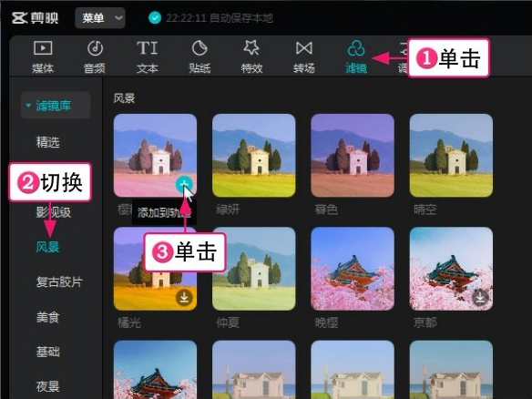
Task: Click the 橘光 filter name label
Action: click(x=129, y=322)
